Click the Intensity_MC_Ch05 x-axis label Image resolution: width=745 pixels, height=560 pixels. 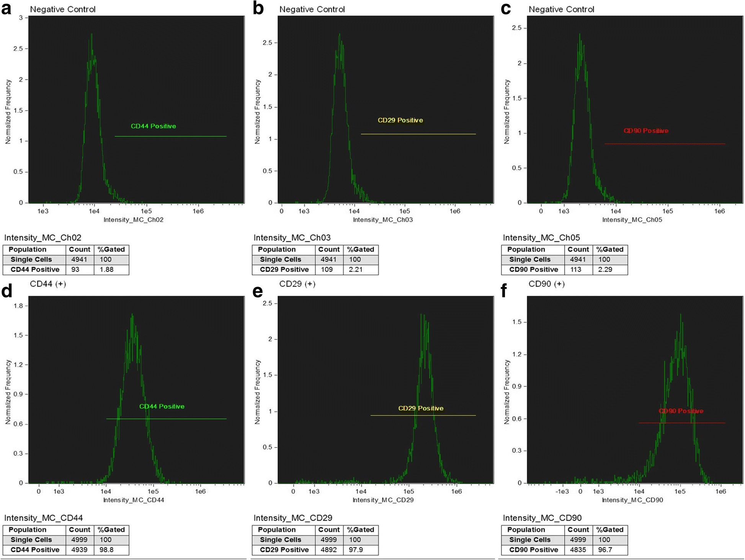coord(632,220)
